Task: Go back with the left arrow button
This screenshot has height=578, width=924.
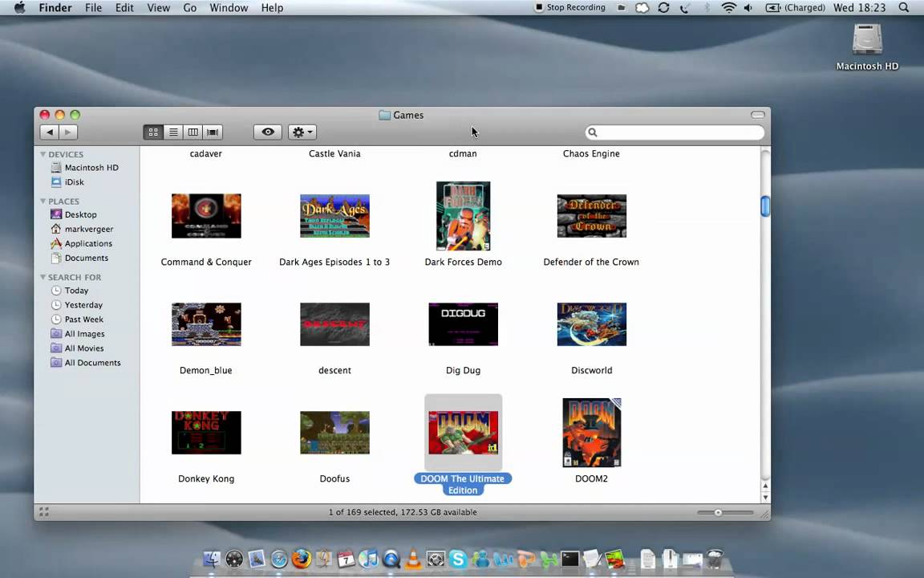Action: coord(50,132)
